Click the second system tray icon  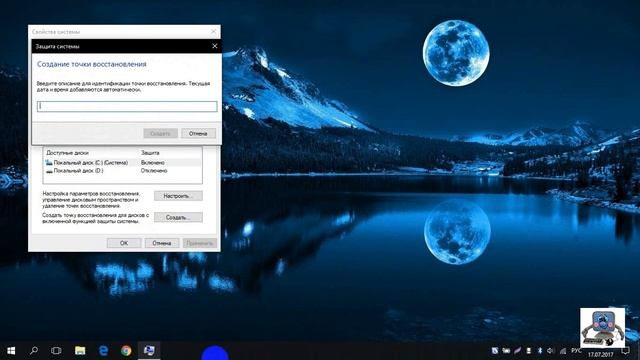click(506, 351)
